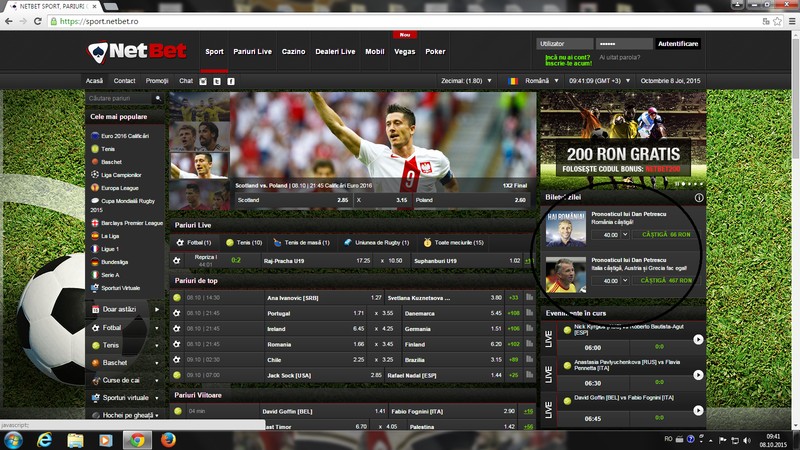This screenshot has width=800, height=450.
Task: Select the Poland 2.60 odds
Action: pos(470,200)
